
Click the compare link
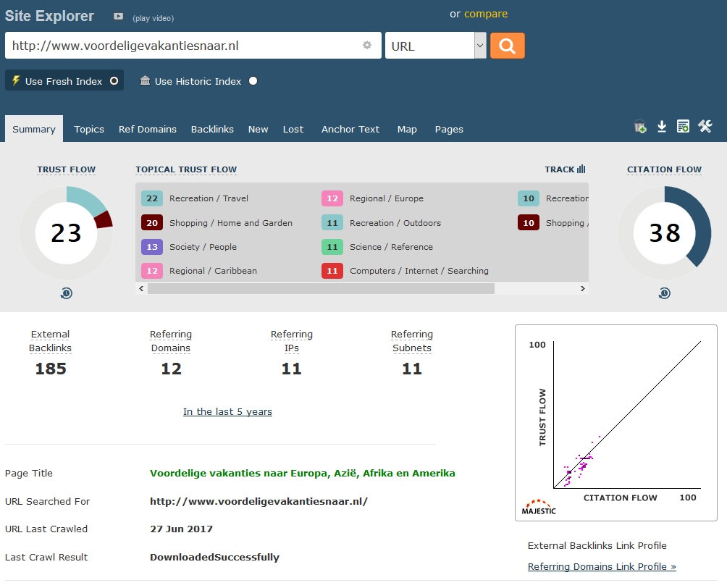(x=486, y=14)
